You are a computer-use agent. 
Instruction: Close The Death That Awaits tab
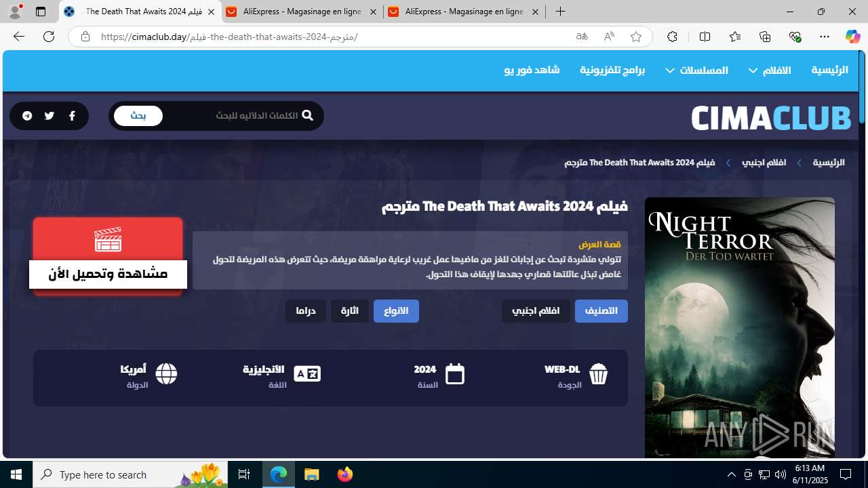pos(211,12)
